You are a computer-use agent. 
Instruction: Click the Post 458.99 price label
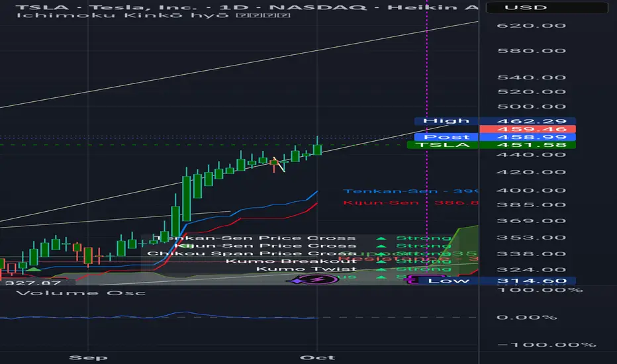pyautogui.click(x=495, y=137)
